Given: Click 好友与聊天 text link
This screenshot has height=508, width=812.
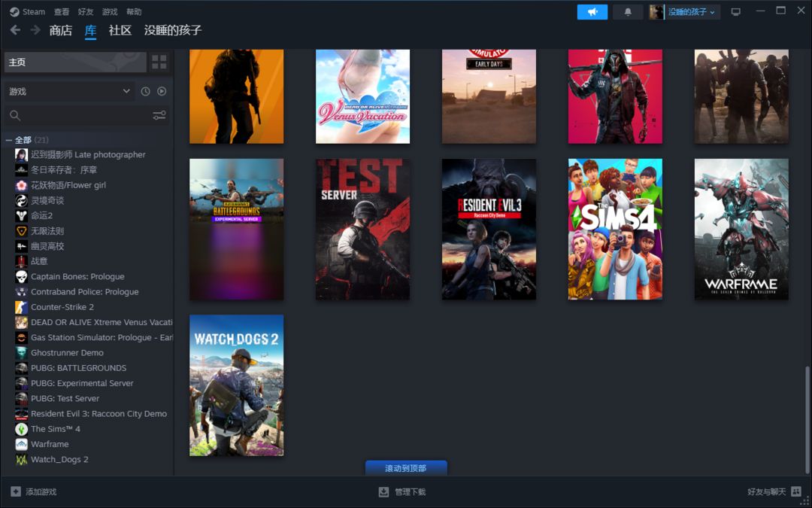Looking at the screenshot, I should pyautogui.click(x=767, y=492).
